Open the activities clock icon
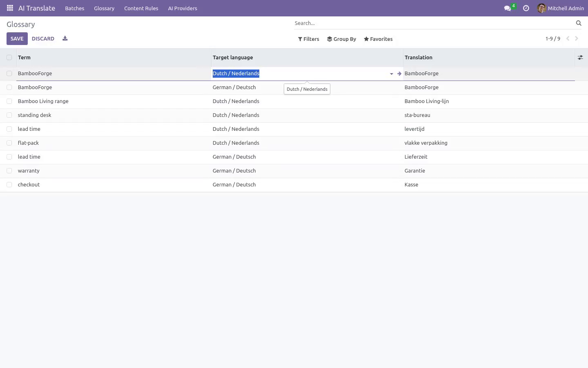Viewport: 588px width, 368px height. click(526, 8)
